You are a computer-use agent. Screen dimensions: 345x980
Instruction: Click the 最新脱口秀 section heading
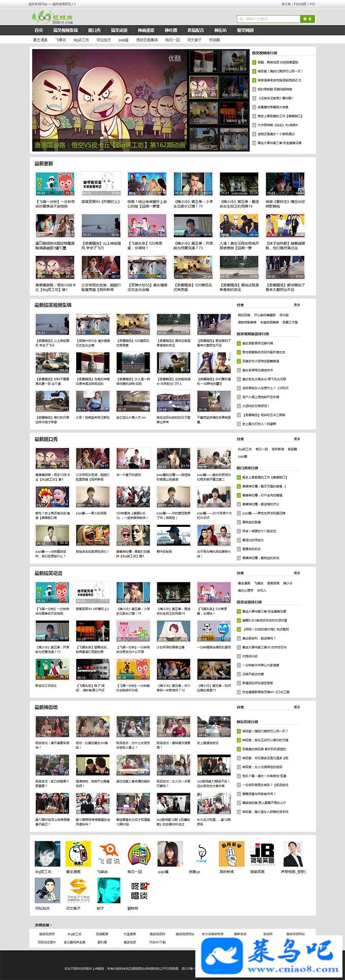46,439
